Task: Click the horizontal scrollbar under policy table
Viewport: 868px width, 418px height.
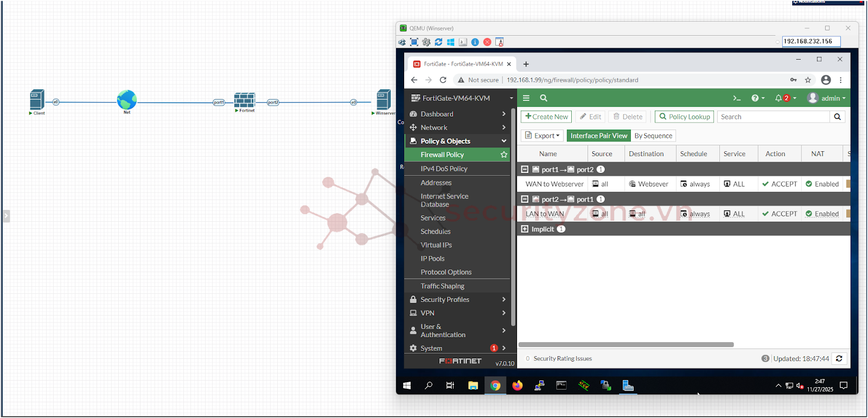Action: point(626,345)
